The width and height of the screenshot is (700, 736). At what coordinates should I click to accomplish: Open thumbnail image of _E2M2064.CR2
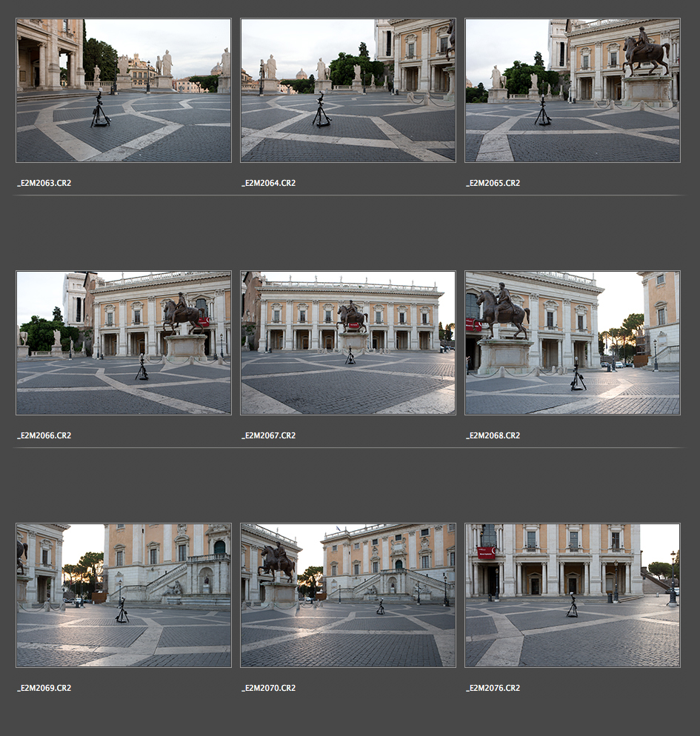348,90
